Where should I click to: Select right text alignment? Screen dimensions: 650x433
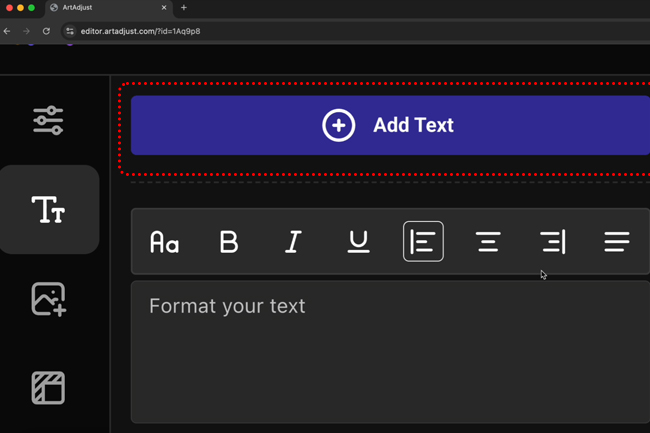click(x=553, y=242)
